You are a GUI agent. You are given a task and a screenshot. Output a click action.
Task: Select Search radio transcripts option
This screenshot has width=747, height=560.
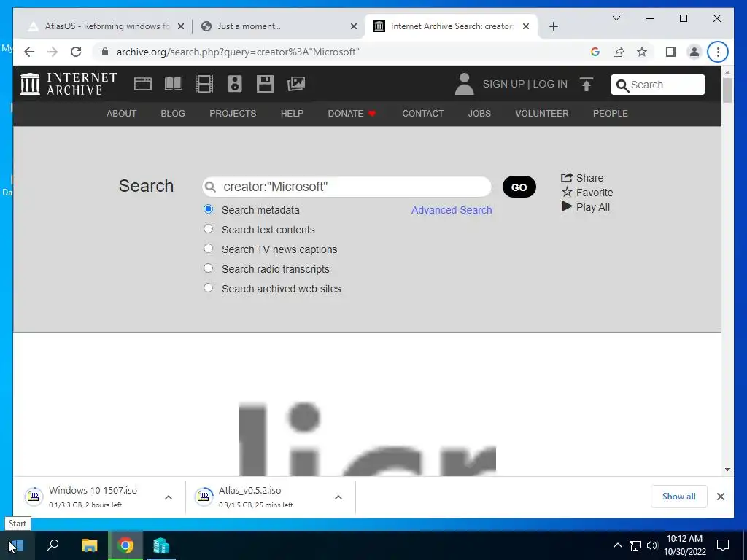(208, 268)
